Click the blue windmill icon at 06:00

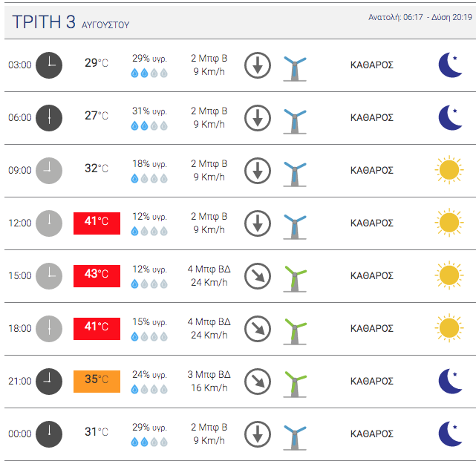pyautogui.click(x=295, y=118)
